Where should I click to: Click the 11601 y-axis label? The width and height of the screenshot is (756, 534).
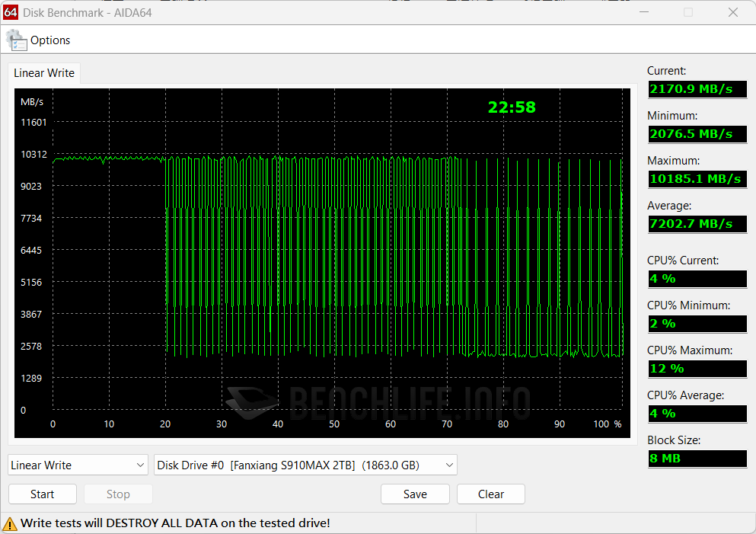point(33,122)
